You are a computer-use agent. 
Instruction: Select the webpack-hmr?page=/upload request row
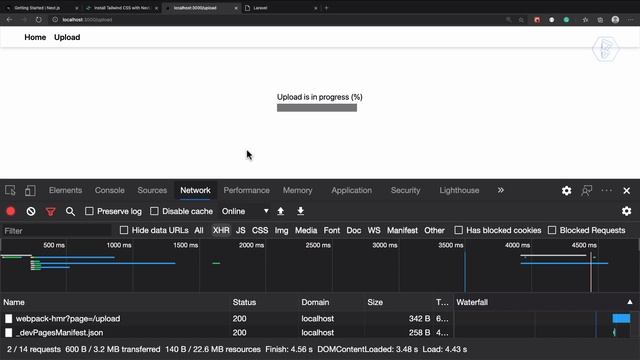coord(227,318)
